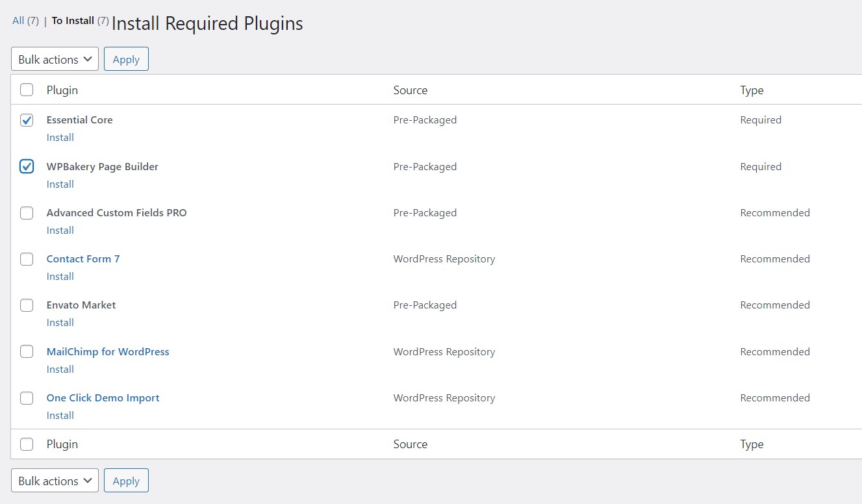Toggle the select-all checkbox in header row
This screenshot has width=862, height=504.
[27, 90]
